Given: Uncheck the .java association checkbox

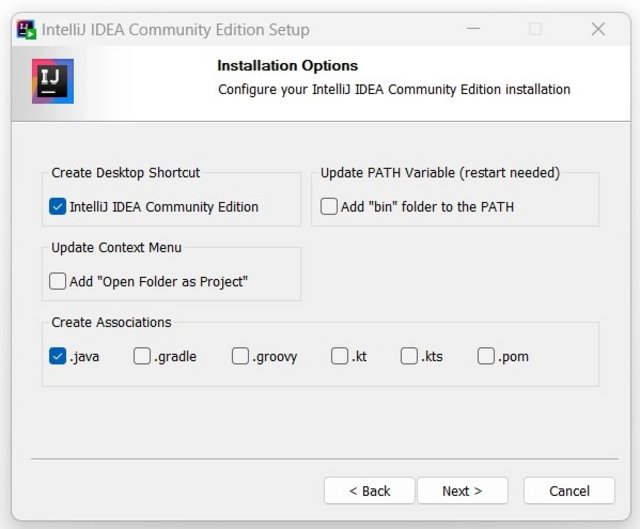Looking at the screenshot, I should pos(57,356).
